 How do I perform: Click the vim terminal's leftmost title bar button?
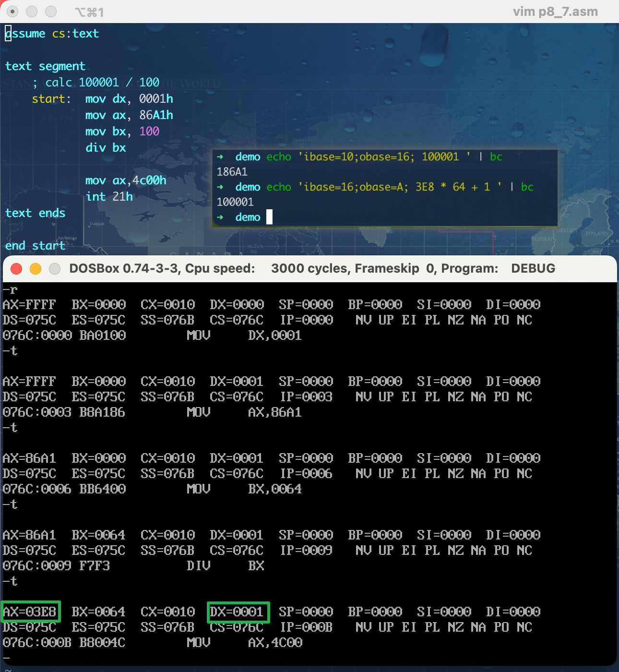(x=13, y=12)
